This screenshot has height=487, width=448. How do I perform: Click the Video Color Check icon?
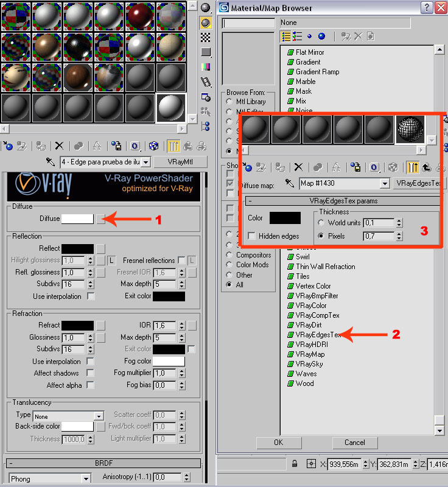(x=205, y=67)
